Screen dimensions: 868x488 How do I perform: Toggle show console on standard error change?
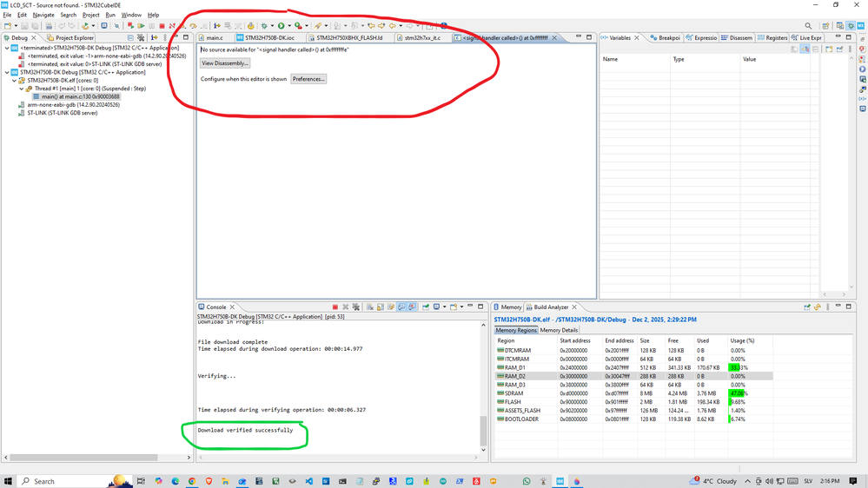pos(412,307)
